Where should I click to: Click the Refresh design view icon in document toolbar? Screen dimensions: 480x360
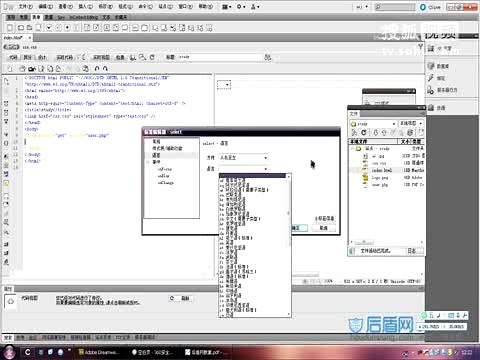[152, 57]
